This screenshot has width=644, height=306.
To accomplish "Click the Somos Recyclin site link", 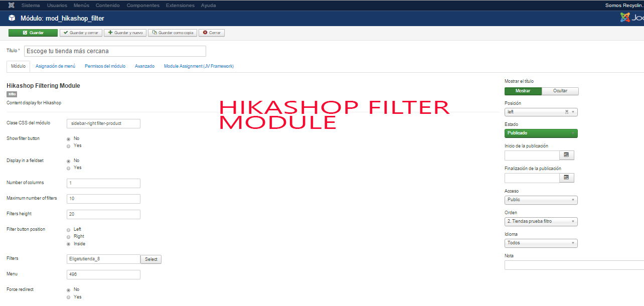I will click(x=624, y=6).
